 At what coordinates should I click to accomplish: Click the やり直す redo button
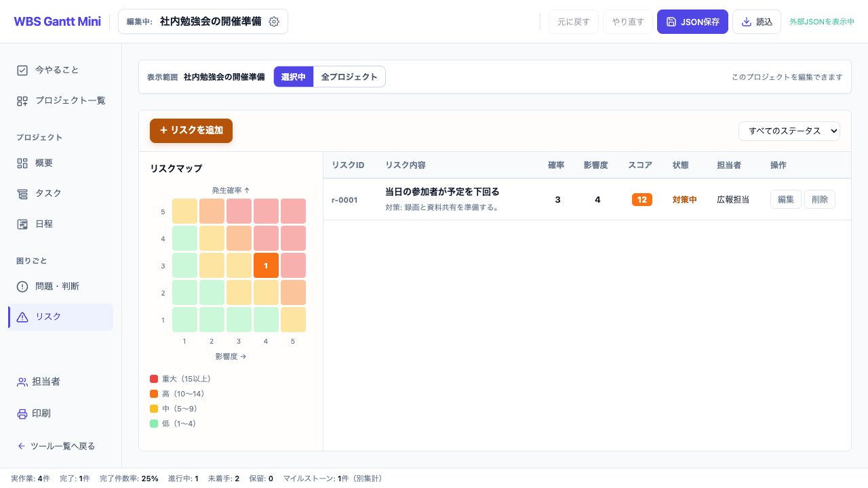coord(628,22)
